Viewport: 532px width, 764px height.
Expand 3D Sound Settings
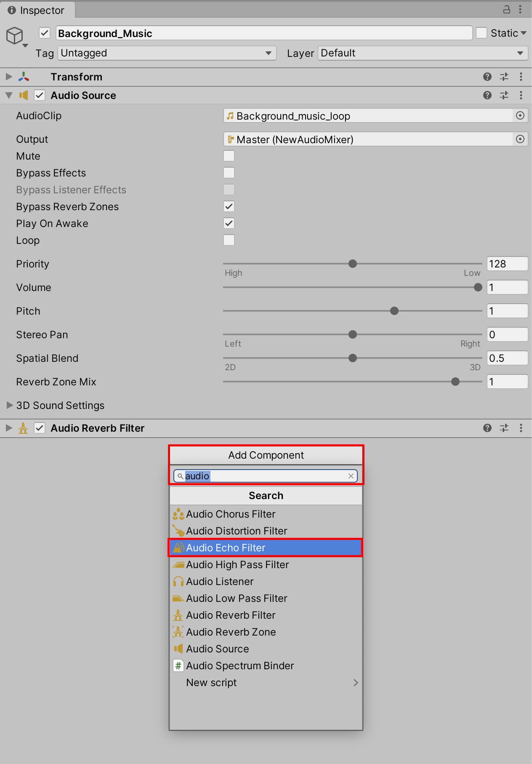(10, 405)
